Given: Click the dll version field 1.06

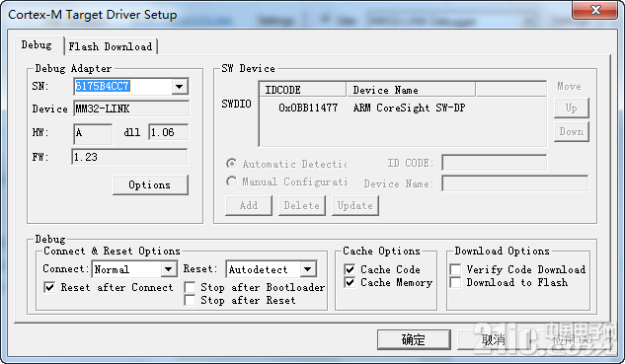Looking at the screenshot, I should (169, 132).
